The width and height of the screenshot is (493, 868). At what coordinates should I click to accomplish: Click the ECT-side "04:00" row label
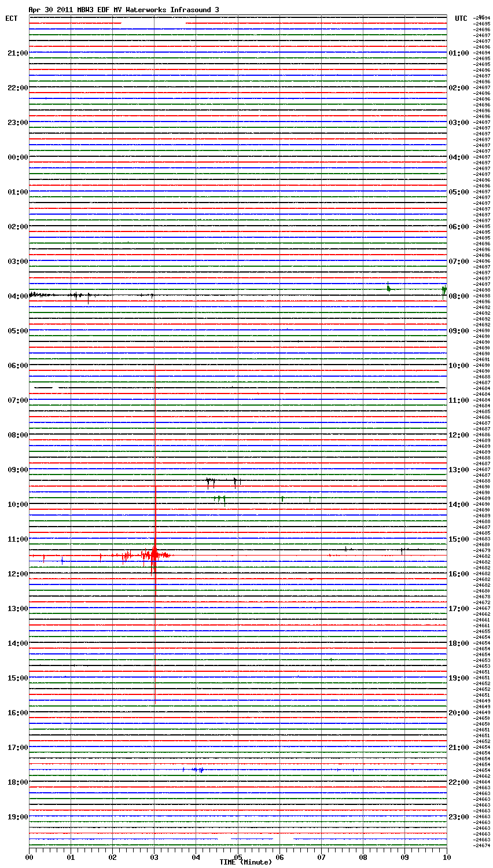click(x=18, y=296)
